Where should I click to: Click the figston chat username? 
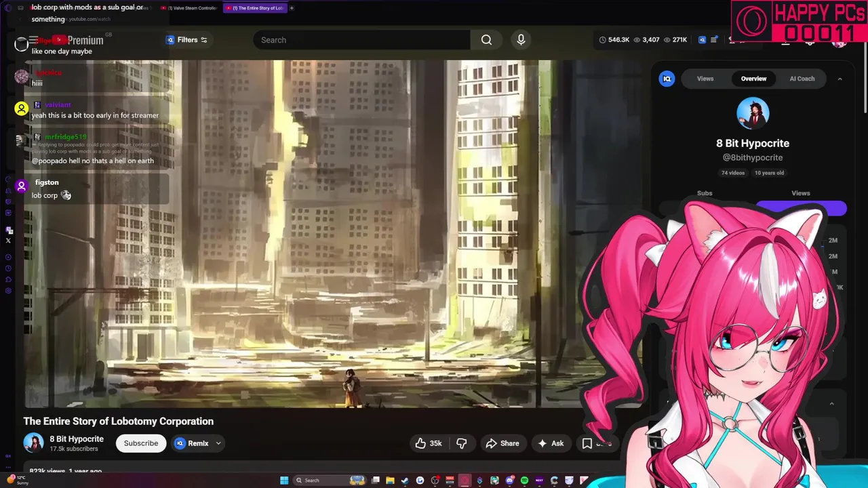tap(47, 182)
